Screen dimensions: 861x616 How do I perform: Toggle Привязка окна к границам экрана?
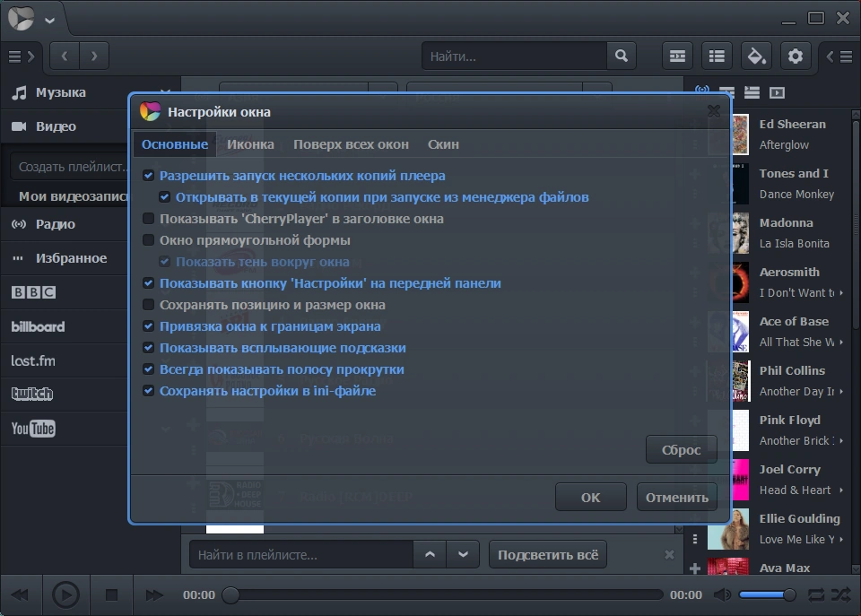tap(148, 326)
